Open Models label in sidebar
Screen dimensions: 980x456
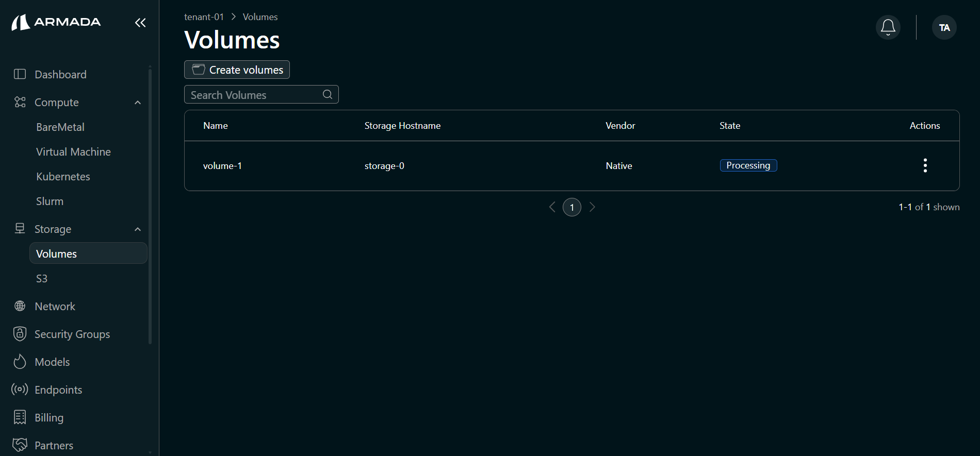point(52,362)
